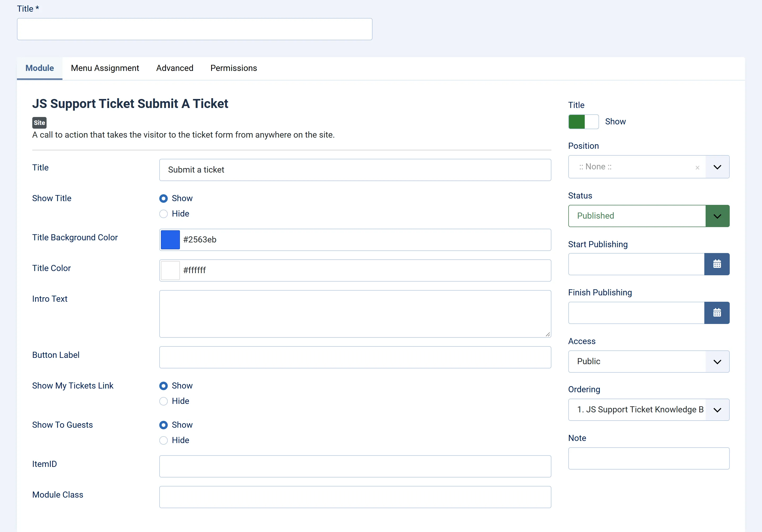Viewport: 762px width, 532px height.
Task: Open Finish Publishing calendar picker
Action: click(716, 313)
